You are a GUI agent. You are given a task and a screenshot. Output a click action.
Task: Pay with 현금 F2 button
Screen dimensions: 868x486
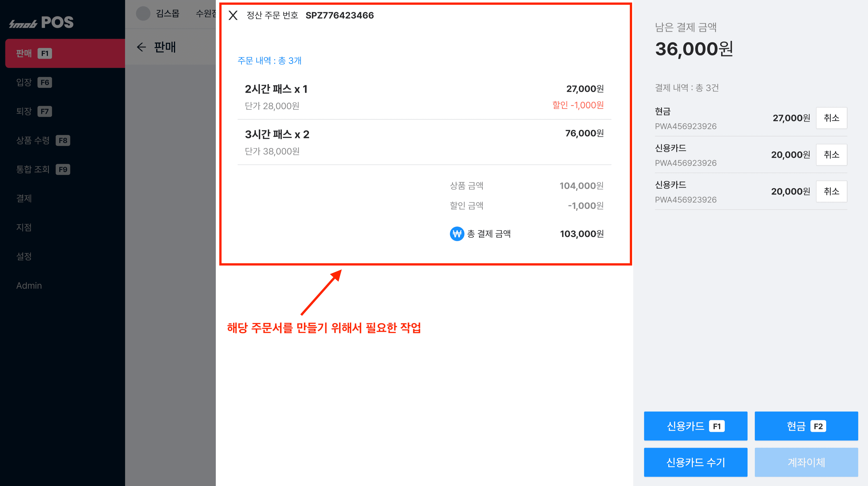(x=806, y=426)
